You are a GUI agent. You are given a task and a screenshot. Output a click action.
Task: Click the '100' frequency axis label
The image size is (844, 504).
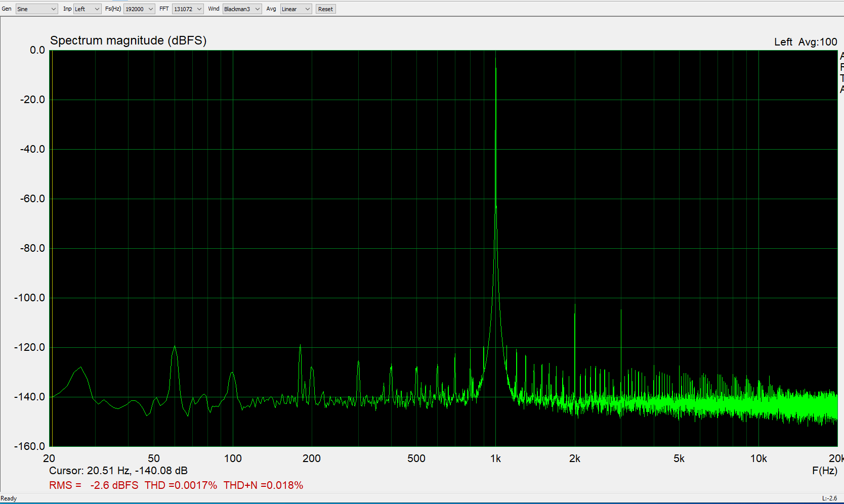[233, 459]
